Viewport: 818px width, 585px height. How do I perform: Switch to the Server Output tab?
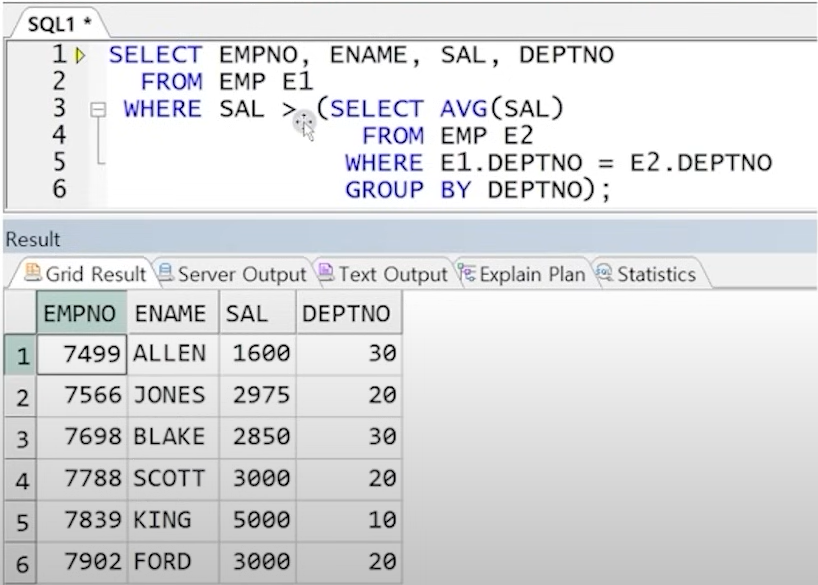[x=232, y=274]
